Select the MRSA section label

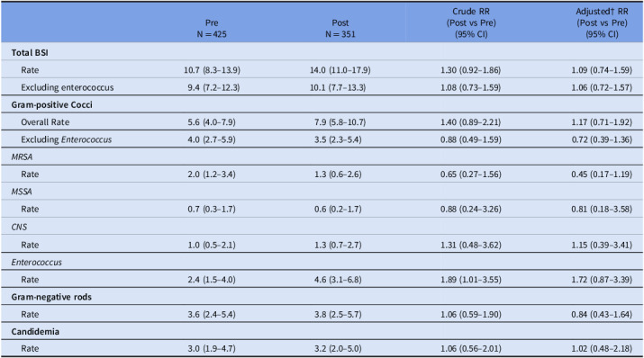click(x=22, y=157)
